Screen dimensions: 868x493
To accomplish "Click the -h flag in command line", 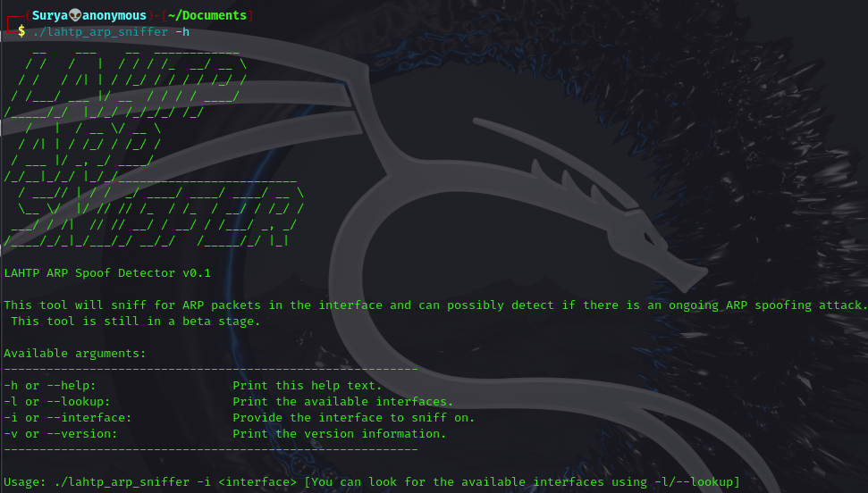I will [182, 31].
